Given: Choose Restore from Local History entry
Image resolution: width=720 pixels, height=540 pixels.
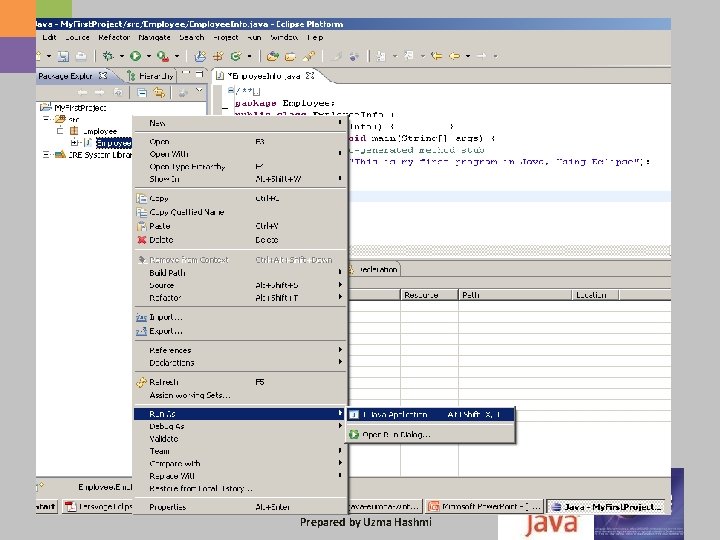Looking at the screenshot, I should (240, 489).
